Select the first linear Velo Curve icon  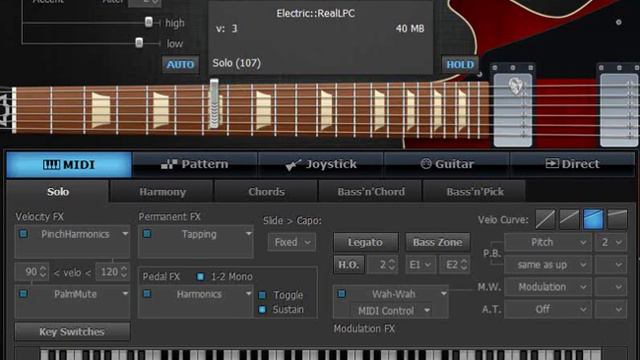[545, 220]
